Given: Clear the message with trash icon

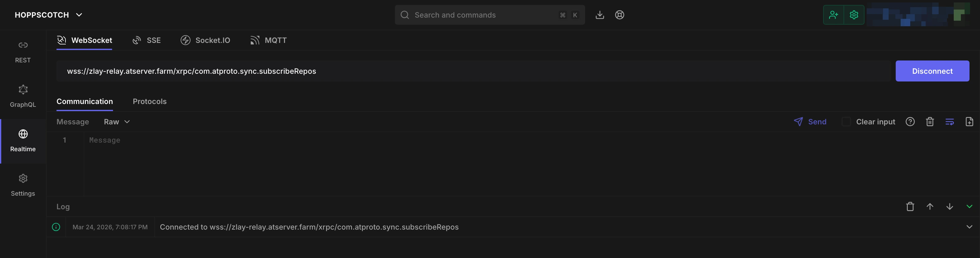Looking at the screenshot, I should coord(929,122).
